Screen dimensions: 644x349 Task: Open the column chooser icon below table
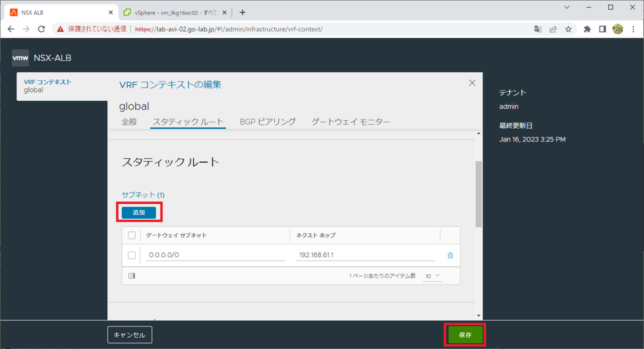click(132, 276)
